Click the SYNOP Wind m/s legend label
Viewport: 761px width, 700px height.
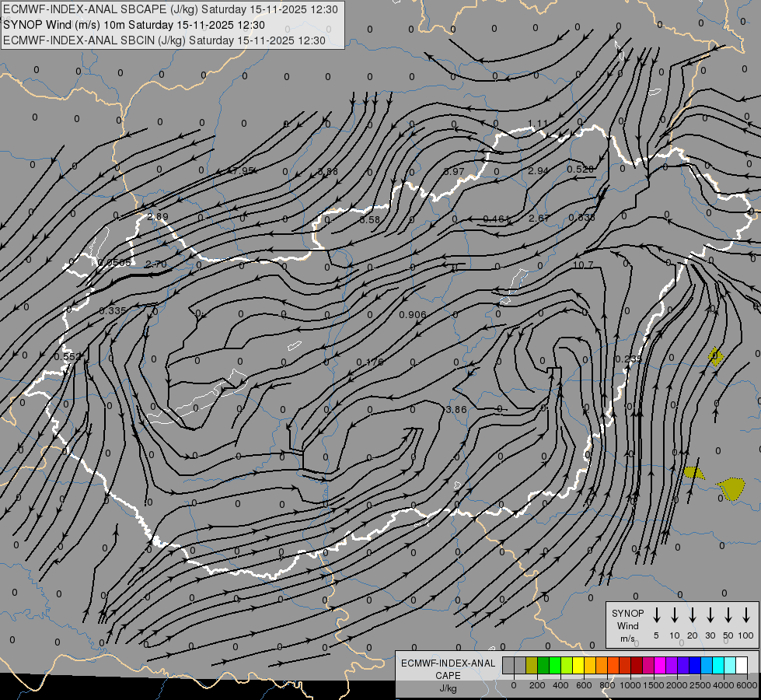(627, 625)
